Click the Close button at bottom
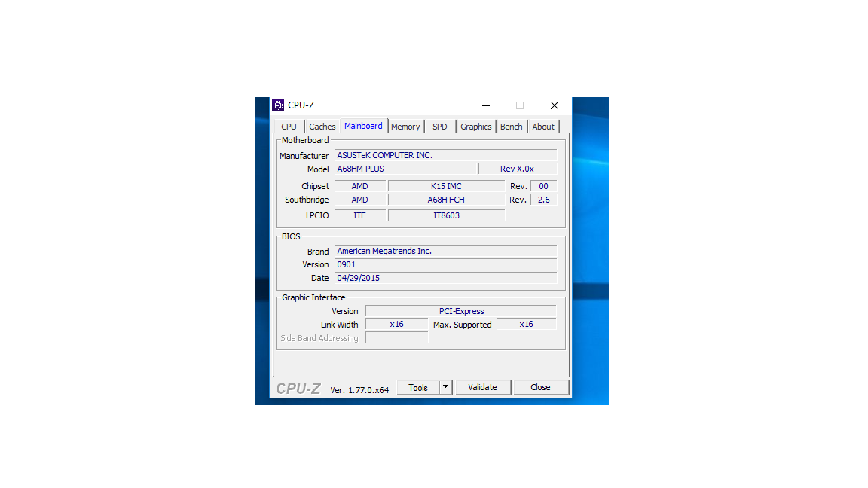This screenshot has width=868, height=488. coord(540,387)
